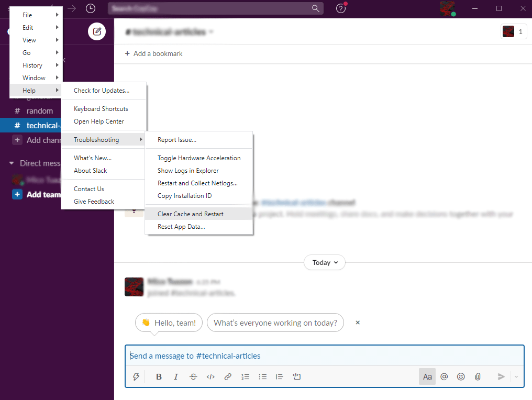Screen dimensions: 532x400
Task: Insert a code block in the composer
Action: click(x=296, y=376)
